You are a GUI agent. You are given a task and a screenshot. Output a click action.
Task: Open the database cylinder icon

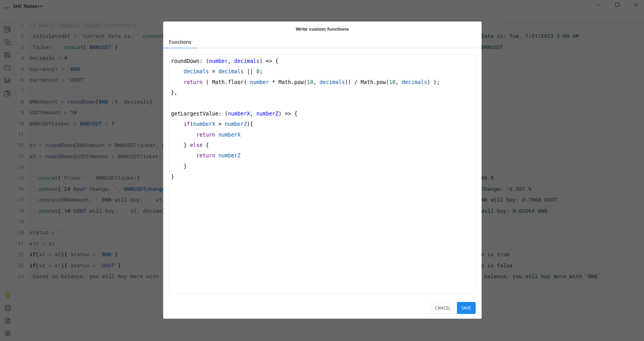point(8,308)
